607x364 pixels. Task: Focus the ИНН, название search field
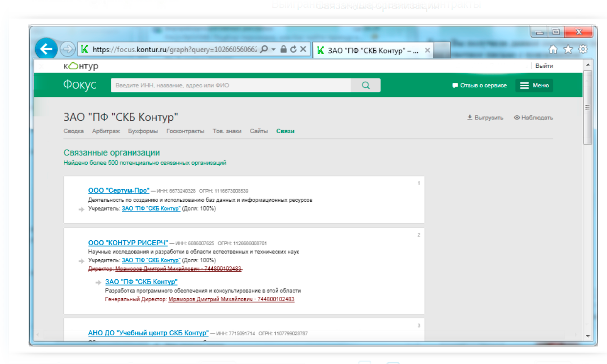[x=231, y=85]
